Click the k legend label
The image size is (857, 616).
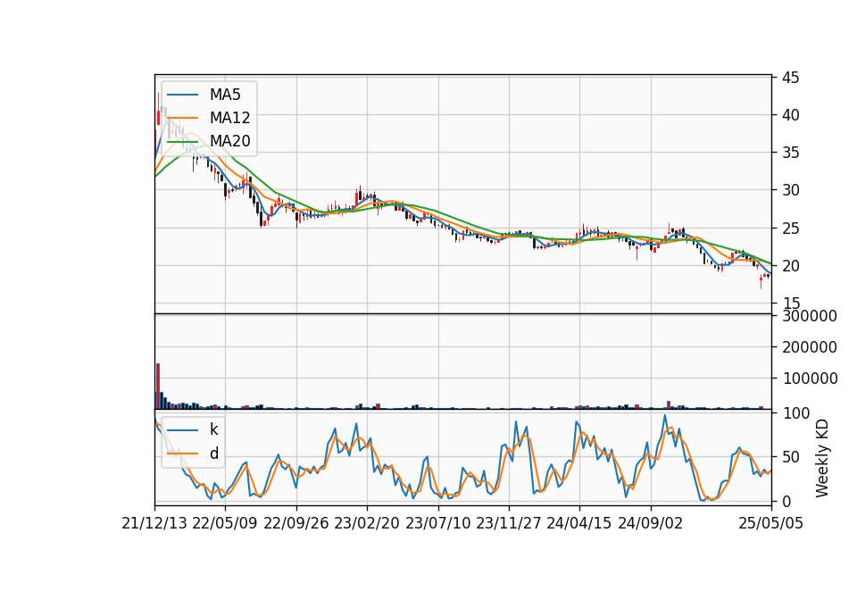coord(213,429)
